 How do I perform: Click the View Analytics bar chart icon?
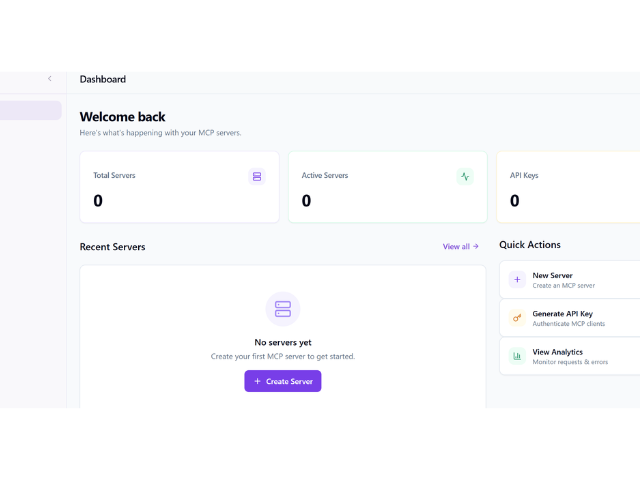pos(517,356)
